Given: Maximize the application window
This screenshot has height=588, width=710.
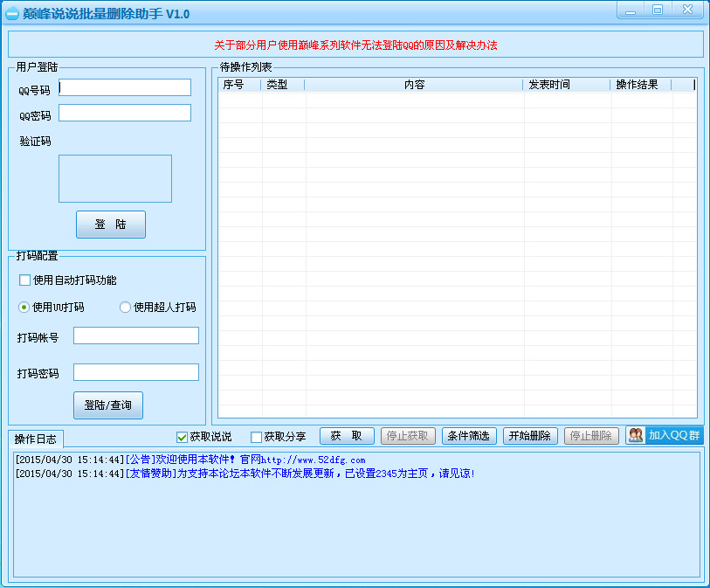Looking at the screenshot, I should [x=658, y=10].
